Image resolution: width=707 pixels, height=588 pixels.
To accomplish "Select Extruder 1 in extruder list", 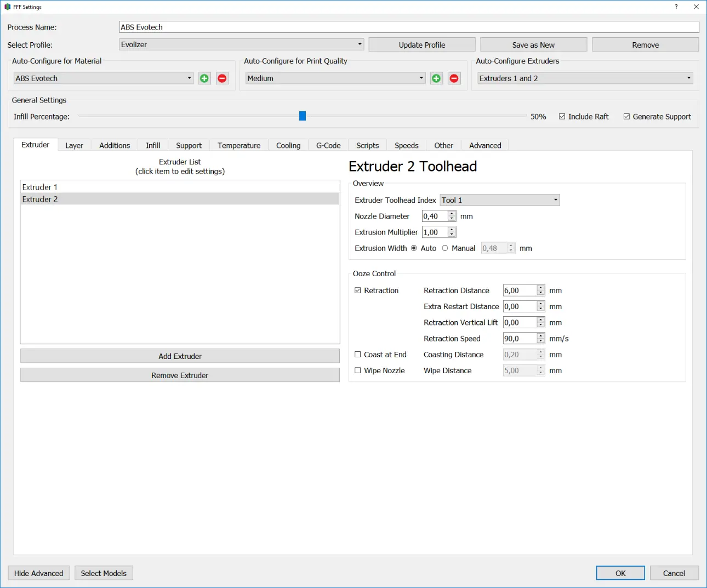I will [180, 187].
